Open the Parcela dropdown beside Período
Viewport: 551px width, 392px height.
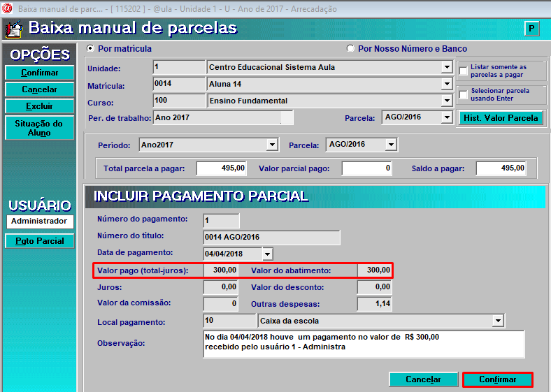pos(391,145)
